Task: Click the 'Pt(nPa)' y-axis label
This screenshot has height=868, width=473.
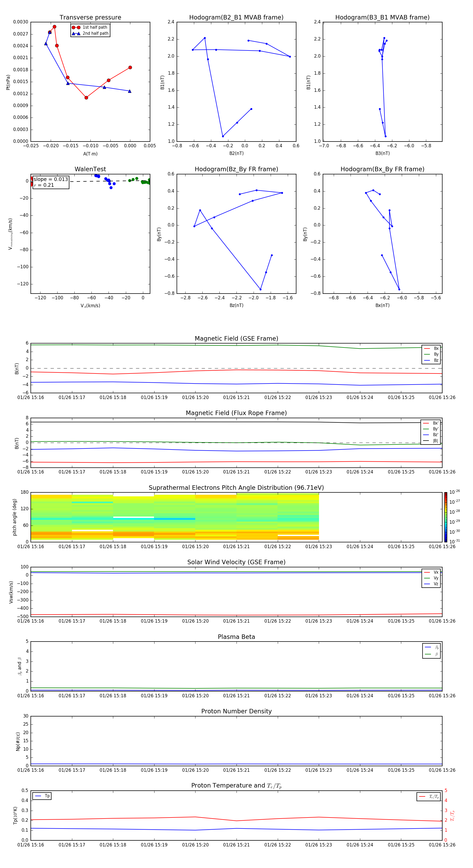Action: (8, 82)
